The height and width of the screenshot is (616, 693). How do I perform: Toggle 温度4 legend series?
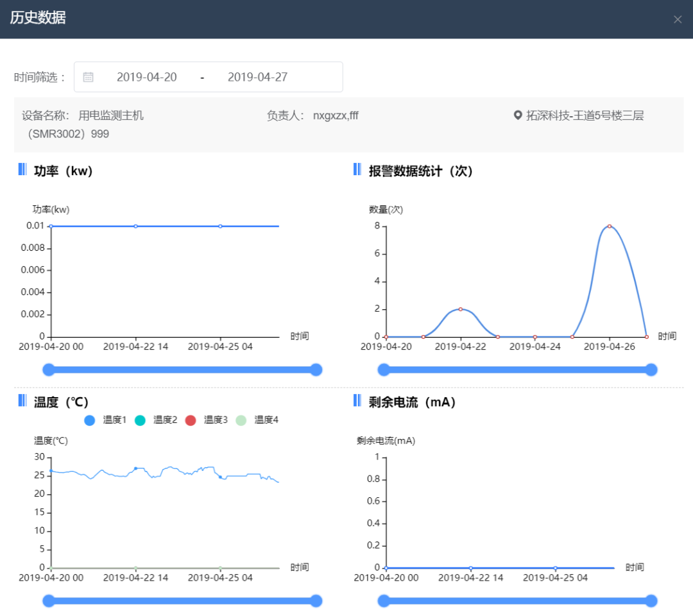click(x=257, y=420)
